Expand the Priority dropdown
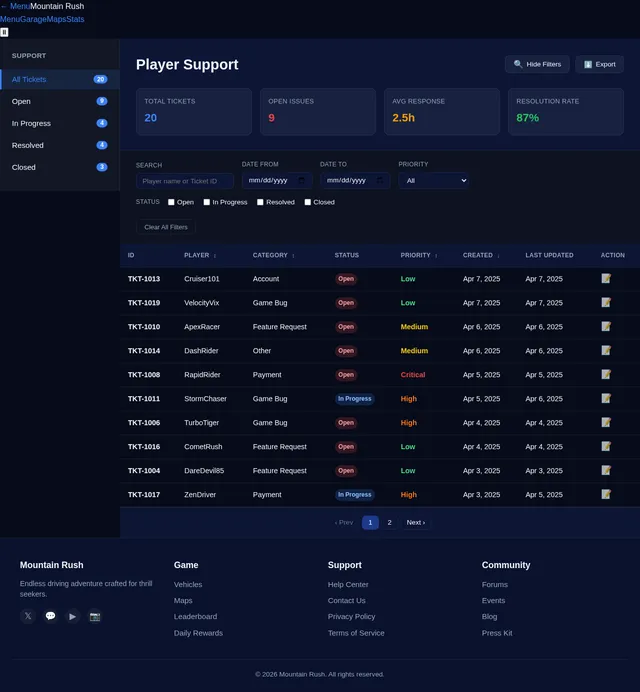The height and width of the screenshot is (692, 640). tap(433, 181)
